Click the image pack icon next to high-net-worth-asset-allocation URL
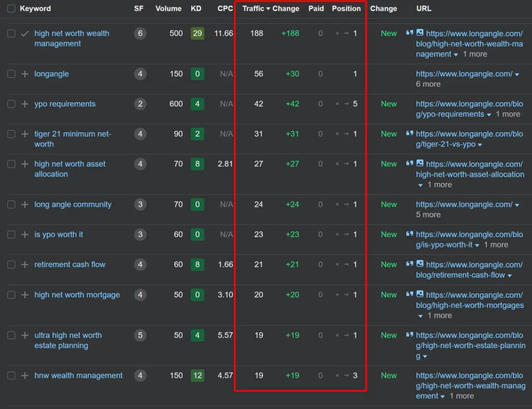The width and height of the screenshot is (532, 409). [x=419, y=164]
